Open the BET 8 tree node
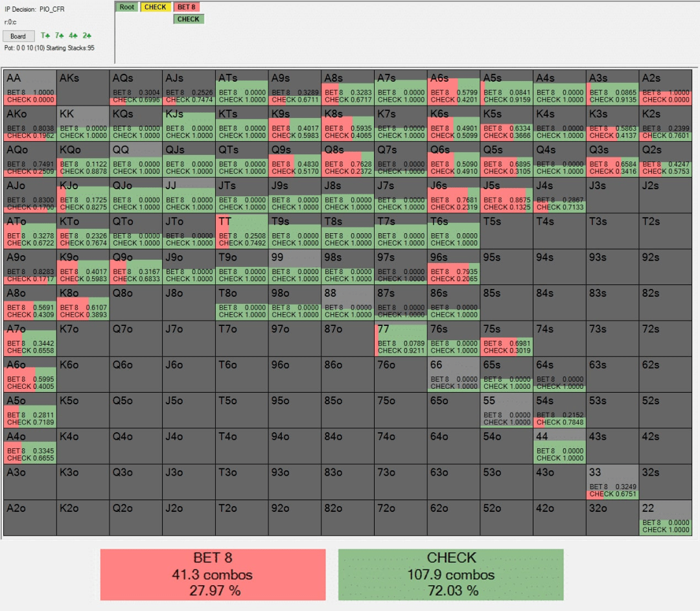Viewport: 700px width, 611px height. click(x=187, y=7)
